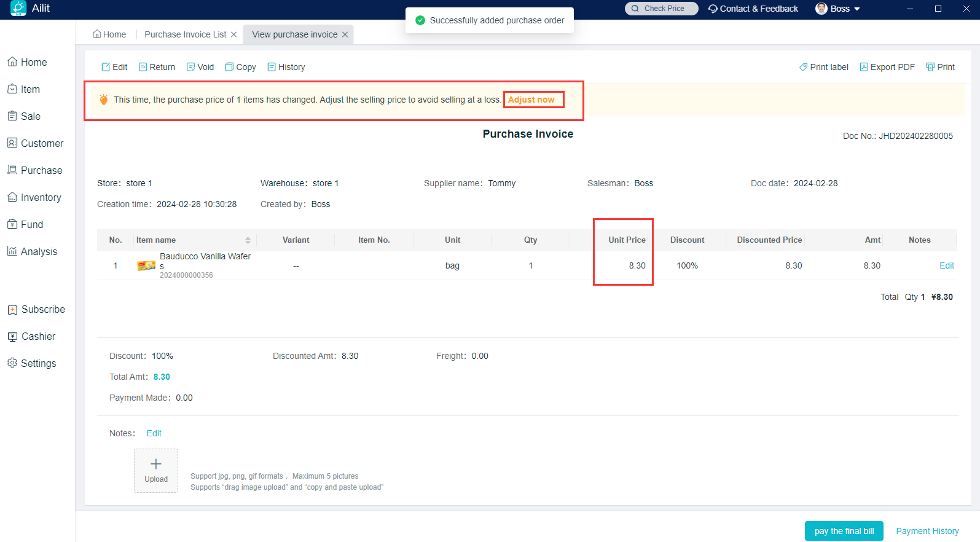Click Upload picture box
980x542 pixels.
click(156, 470)
